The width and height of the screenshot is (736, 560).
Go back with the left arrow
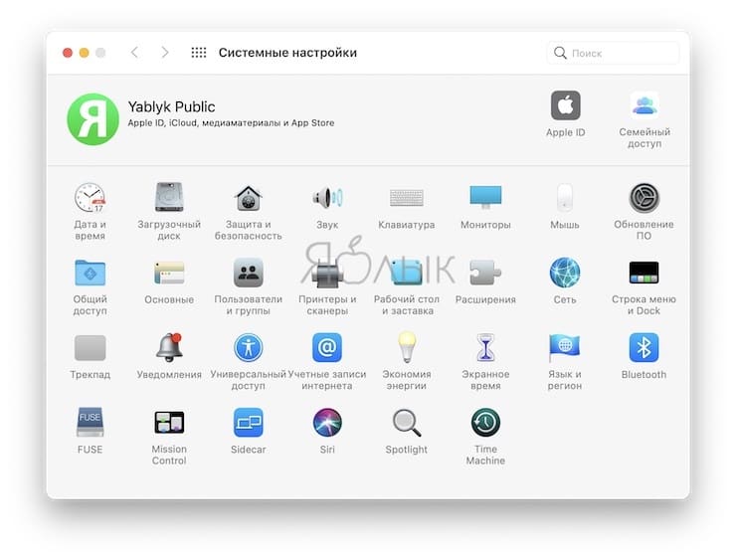click(134, 52)
